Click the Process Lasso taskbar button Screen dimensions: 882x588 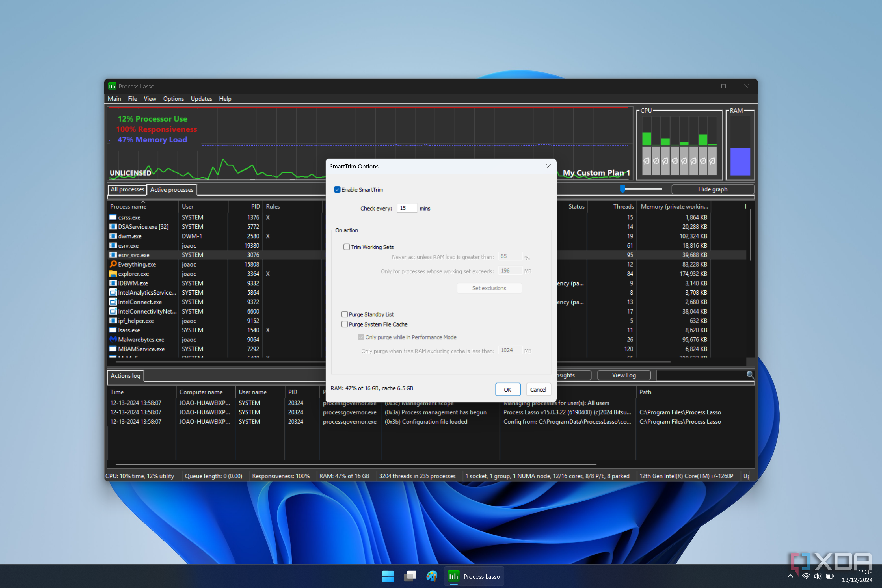tap(474, 576)
